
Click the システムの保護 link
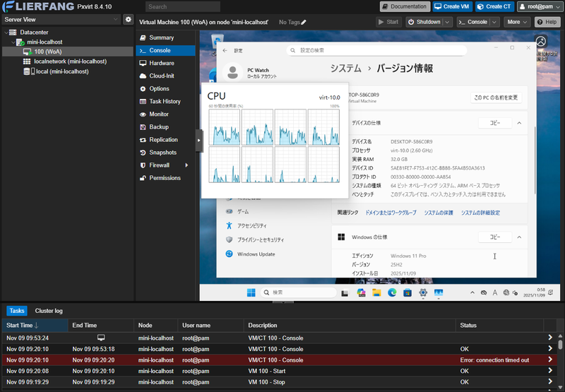(439, 213)
